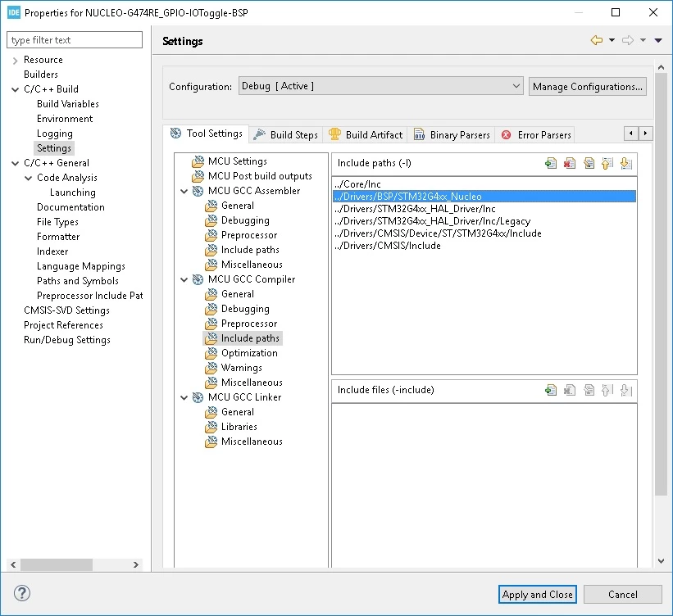673x616 pixels.
Task: Click the forward navigation arrow
Action: click(x=628, y=40)
